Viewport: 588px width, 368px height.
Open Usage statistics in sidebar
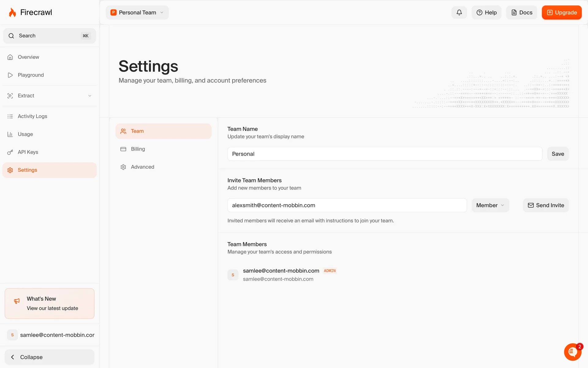pos(25,134)
